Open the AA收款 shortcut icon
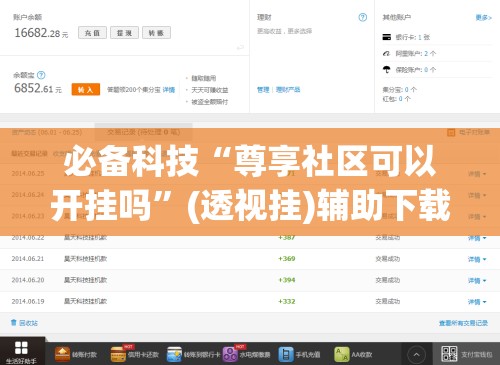500x365 pixels. pyautogui.click(x=342, y=354)
